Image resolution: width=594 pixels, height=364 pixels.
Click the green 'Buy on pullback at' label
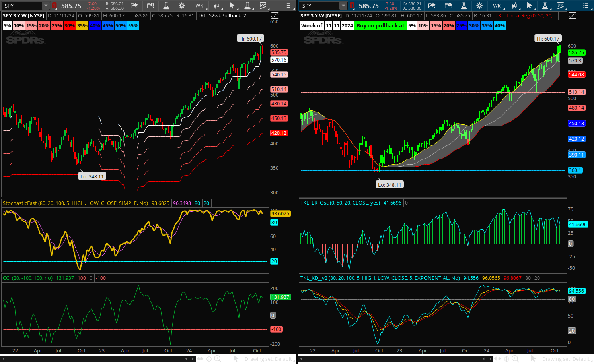pos(380,25)
